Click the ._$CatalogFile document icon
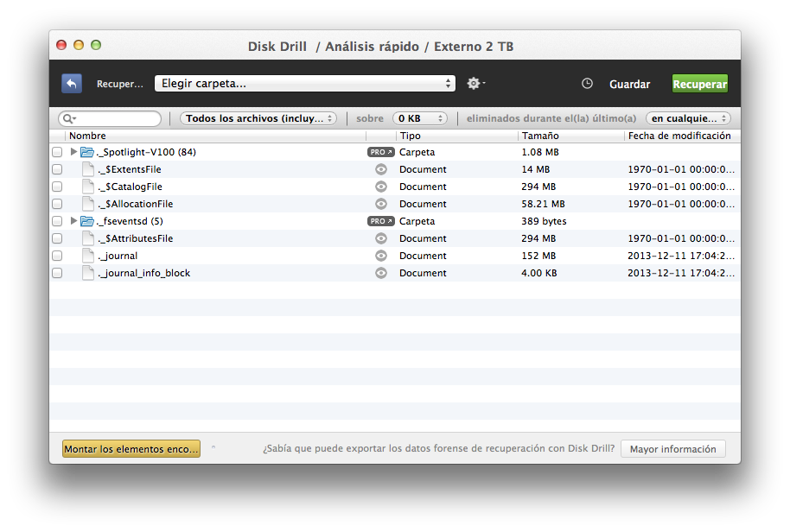Image resolution: width=790 pixels, height=532 pixels. pos(88,187)
